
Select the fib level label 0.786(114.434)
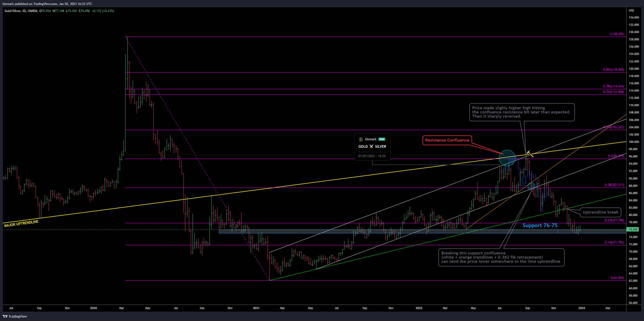(x=614, y=86)
